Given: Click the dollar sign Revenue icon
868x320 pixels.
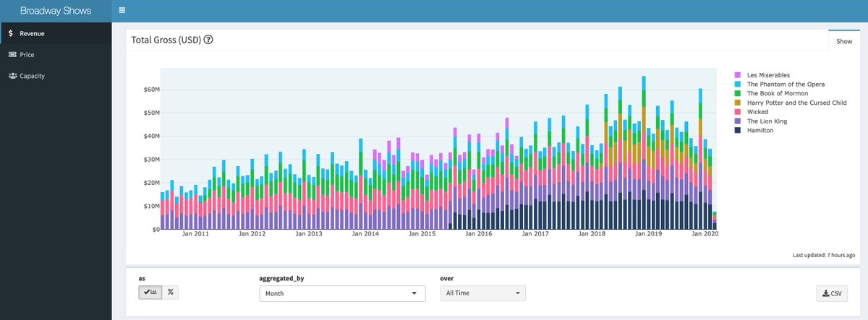Looking at the screenshot, I should coord(11,33).
